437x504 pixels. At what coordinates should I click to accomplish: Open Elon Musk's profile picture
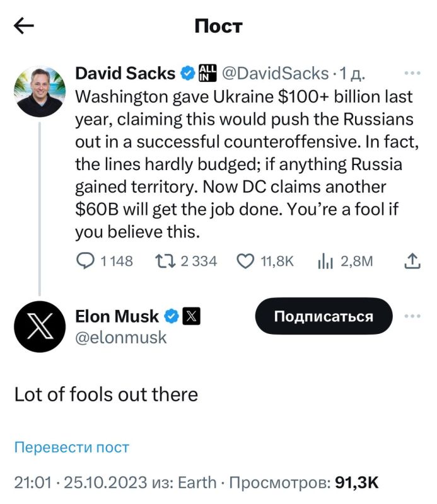39,324
